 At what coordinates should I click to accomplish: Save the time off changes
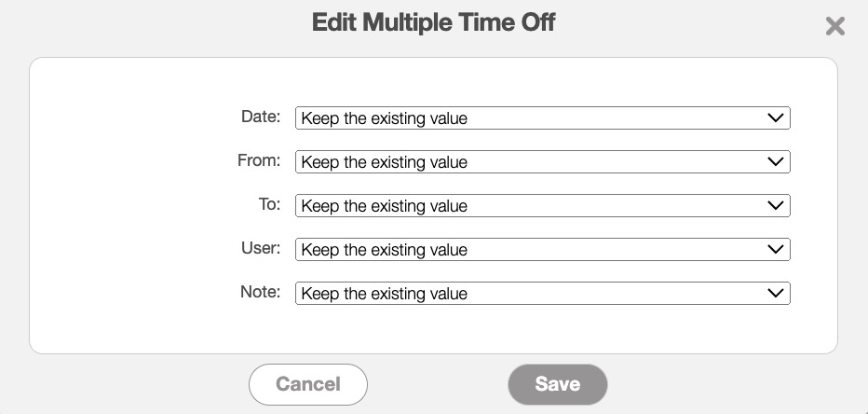pyautogui.click(x=557, y=384)
